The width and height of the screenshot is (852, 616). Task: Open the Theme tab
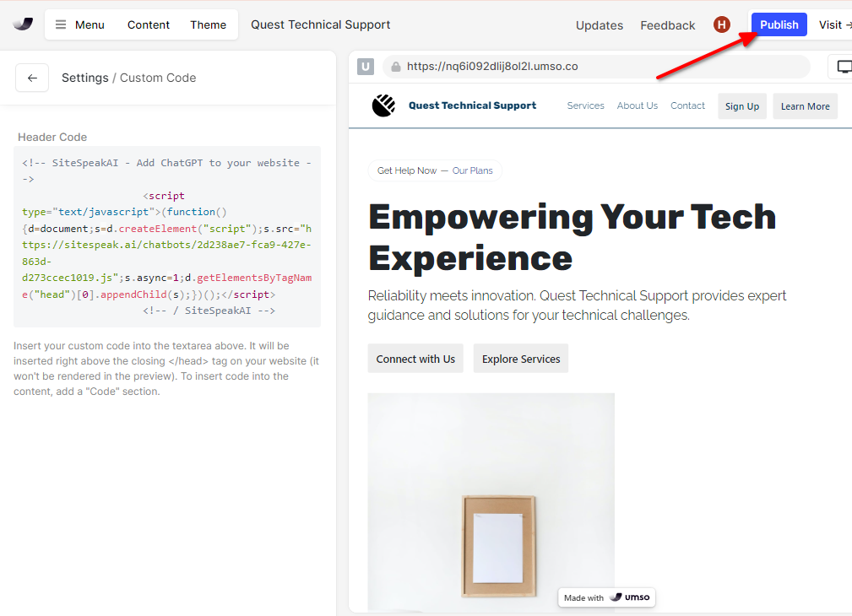[x=208, y=25]
